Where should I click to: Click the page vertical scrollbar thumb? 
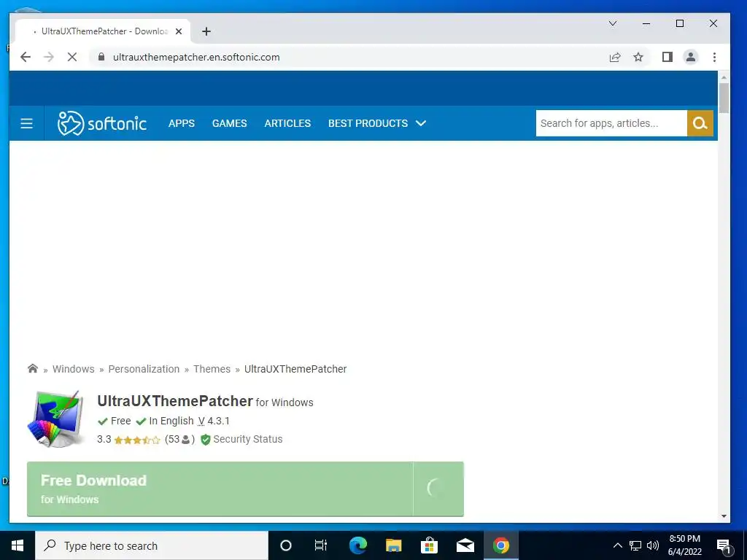click(724, 98)
